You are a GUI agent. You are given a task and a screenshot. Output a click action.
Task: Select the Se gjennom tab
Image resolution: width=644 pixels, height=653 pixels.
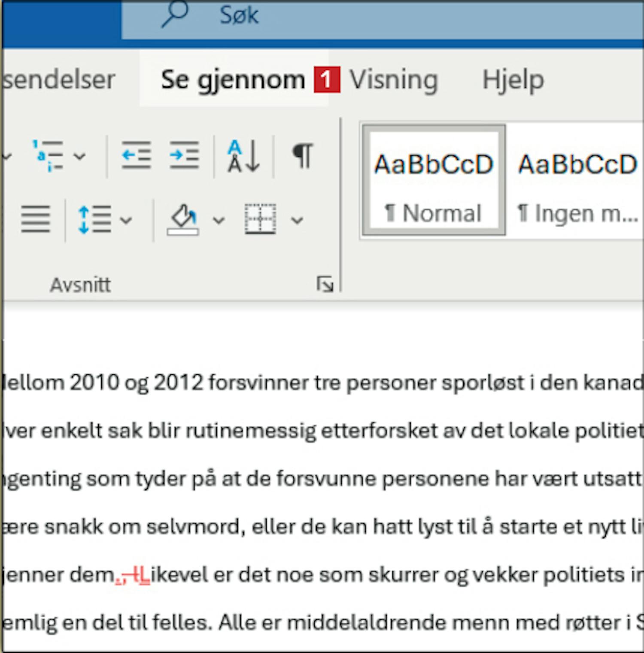233,80
